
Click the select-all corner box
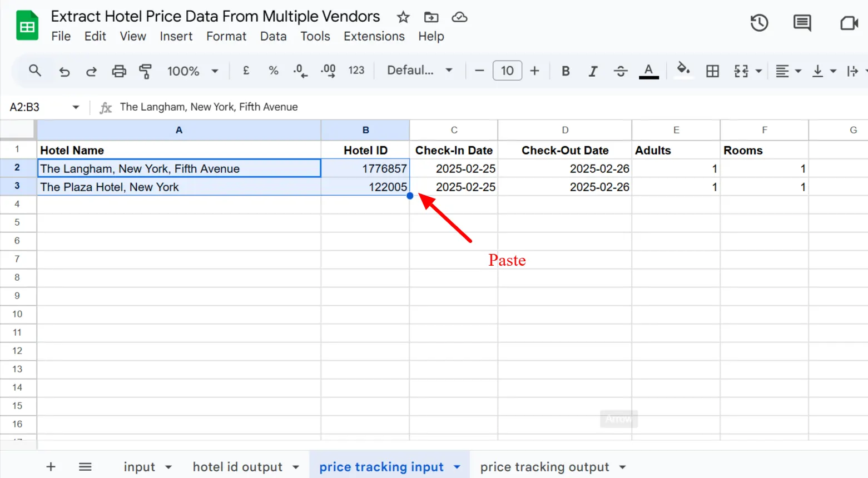pos(18,130)
